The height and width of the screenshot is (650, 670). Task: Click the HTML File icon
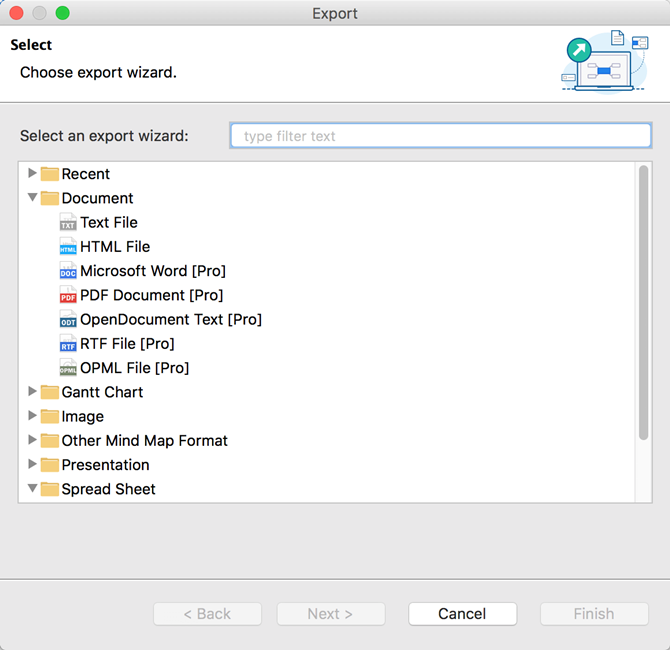click(68, 247)
